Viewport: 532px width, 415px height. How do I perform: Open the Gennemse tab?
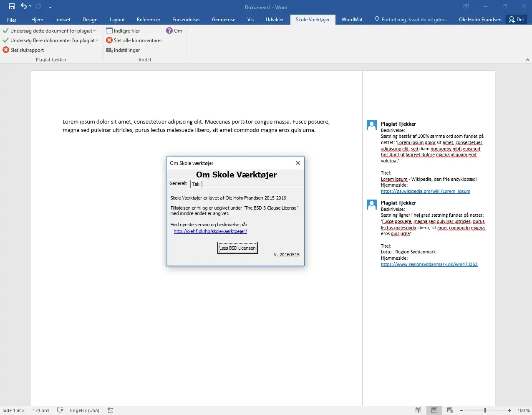[x=224, y=20]
